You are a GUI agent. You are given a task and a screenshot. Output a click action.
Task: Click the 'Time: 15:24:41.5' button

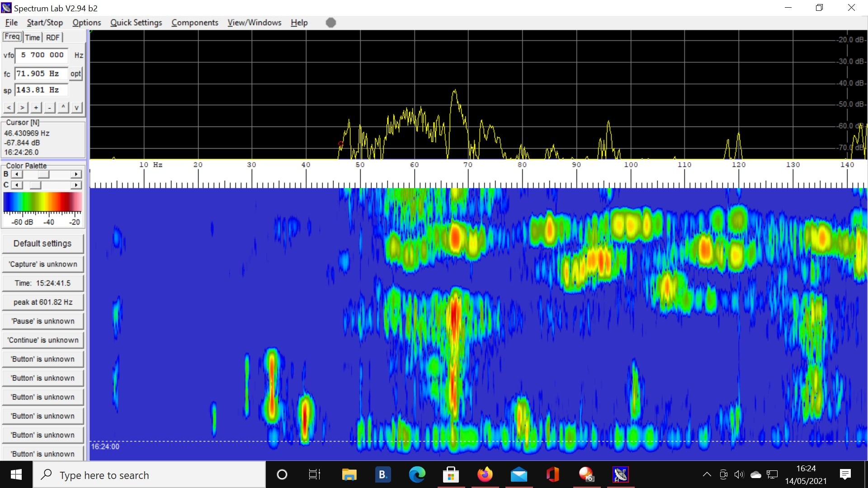43,283
